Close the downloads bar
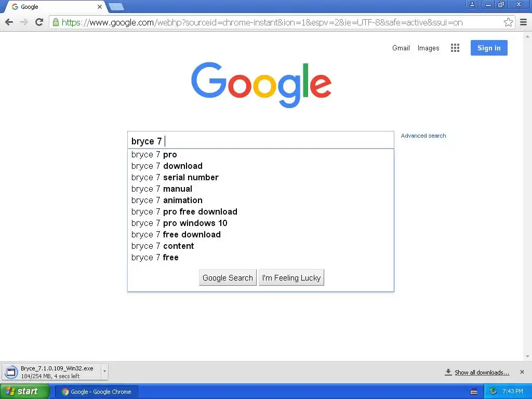 [x=522, y=372]
